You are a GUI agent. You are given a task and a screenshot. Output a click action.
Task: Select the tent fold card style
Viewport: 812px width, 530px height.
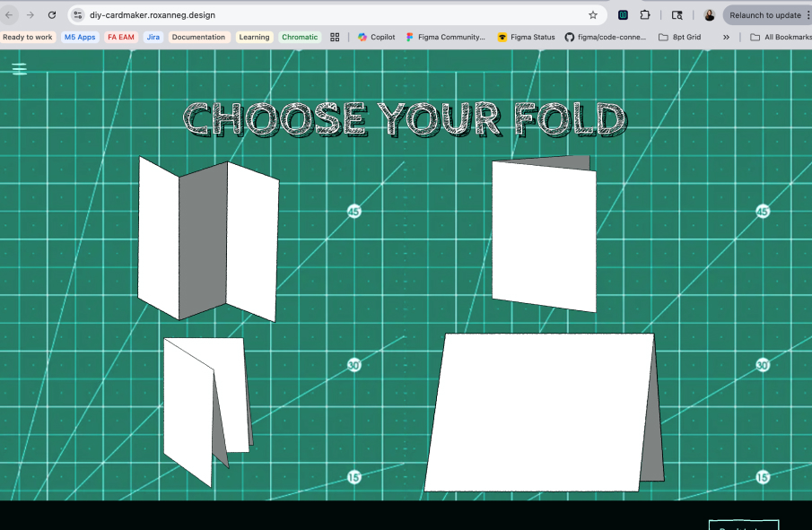pyautogui.click(x=547, y=408)
